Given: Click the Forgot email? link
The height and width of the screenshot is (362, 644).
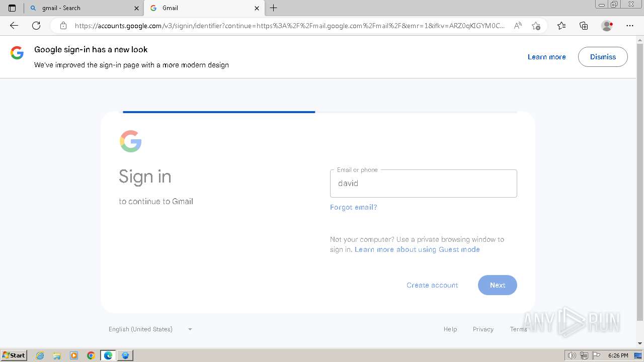Looking at the screenshot, I should [353, 207].
